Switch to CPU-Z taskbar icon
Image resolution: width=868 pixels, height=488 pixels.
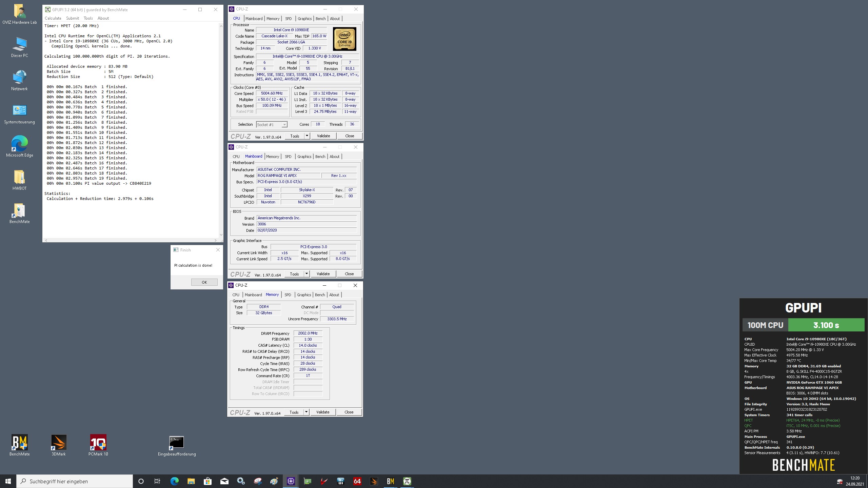291,481
